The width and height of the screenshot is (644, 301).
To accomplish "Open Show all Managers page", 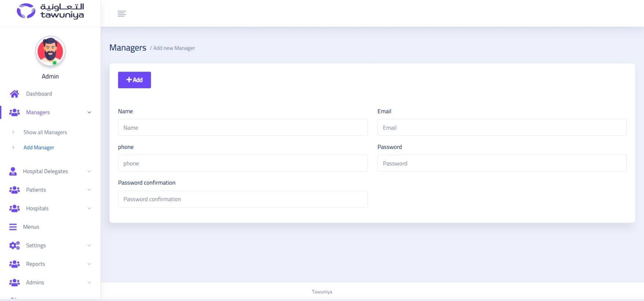I will [x=45, y=132].
